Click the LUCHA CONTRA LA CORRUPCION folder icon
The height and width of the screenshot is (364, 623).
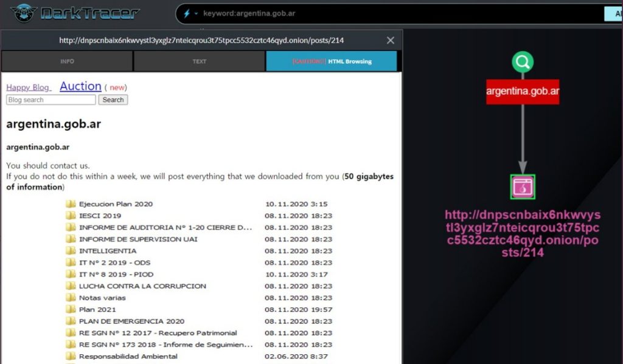(71, 286)
